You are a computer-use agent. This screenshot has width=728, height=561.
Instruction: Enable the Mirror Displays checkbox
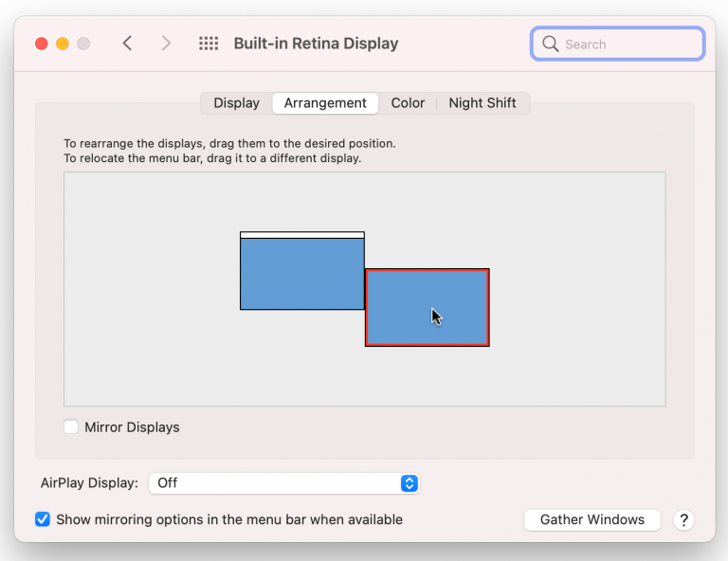71,427
